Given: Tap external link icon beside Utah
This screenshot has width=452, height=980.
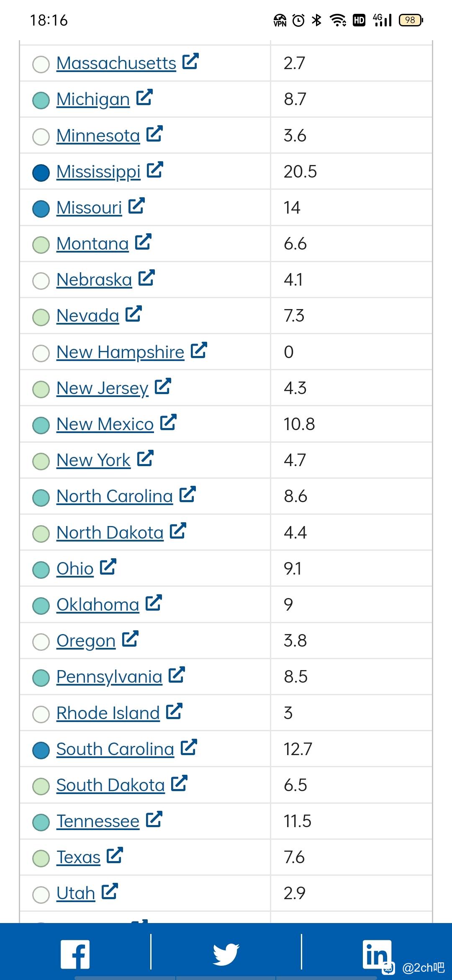Looking at the screenshot, I should [x=110, y=891].
